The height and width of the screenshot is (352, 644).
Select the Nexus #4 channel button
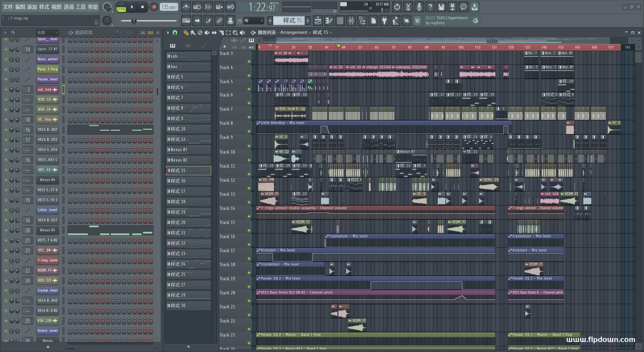tap(47, 180)
